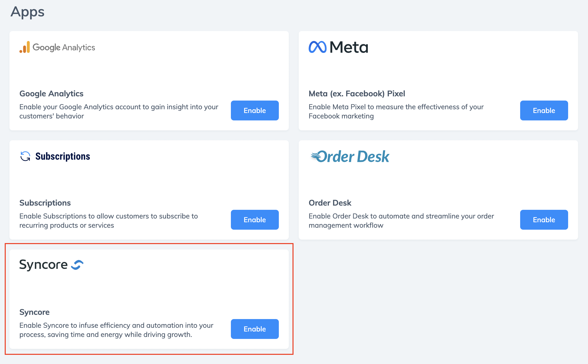Click the Meta infinity logo
Viewport: 588px width, 364px height.
tap(317, 47)
